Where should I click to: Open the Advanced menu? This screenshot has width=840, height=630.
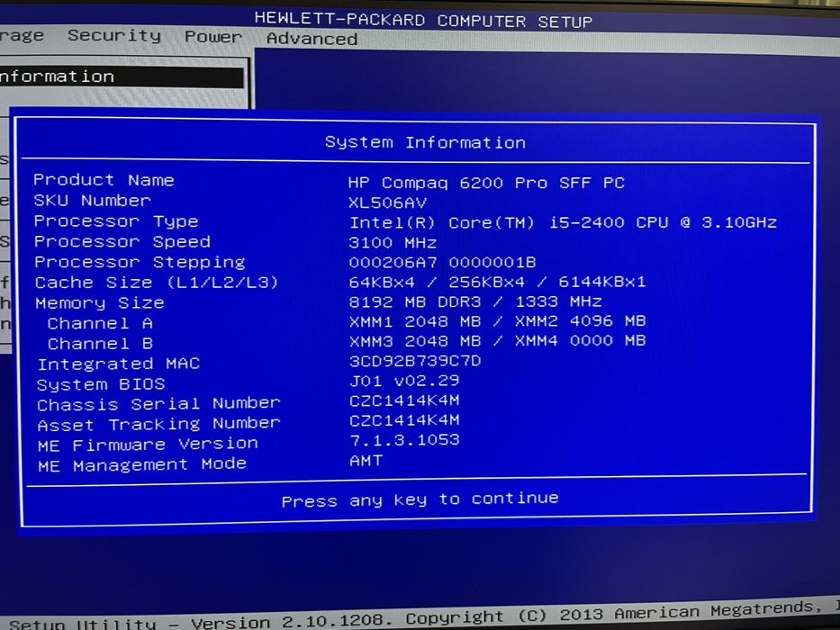pos(312,39)
